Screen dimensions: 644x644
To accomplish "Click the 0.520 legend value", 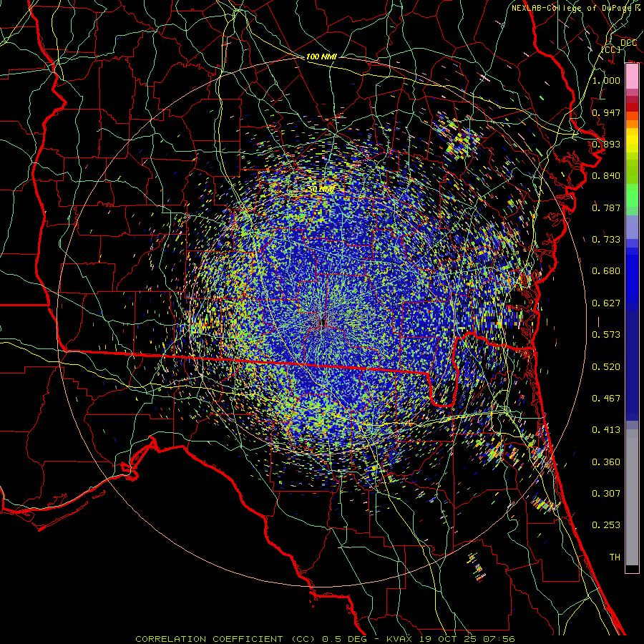I will tap(606, 367).
